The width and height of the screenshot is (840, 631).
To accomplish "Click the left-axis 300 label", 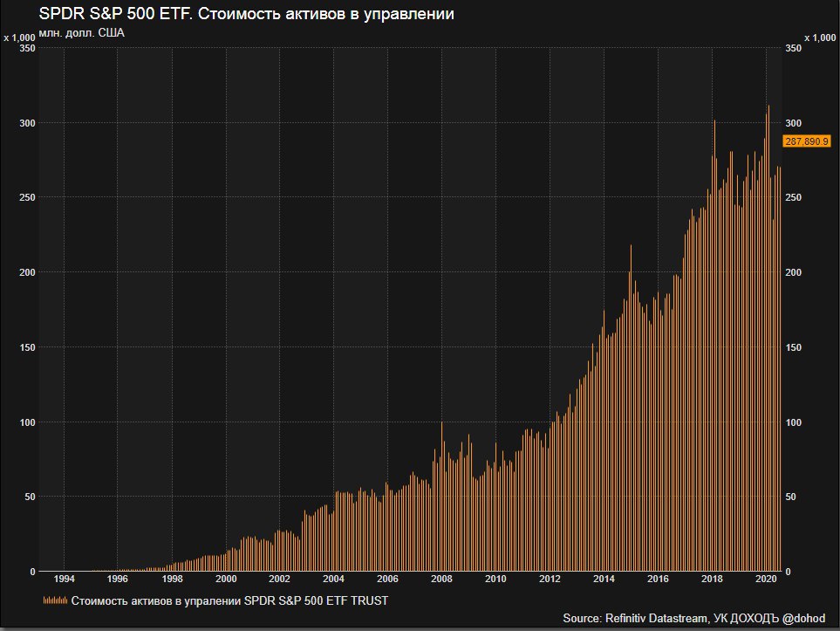I will coord(27,123).
